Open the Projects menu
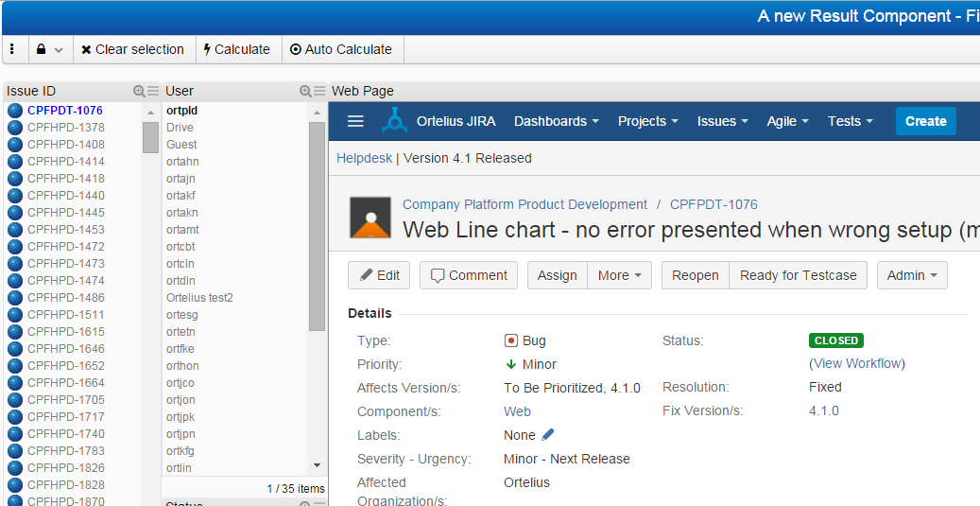980x506 pixels. pos(648,121)
